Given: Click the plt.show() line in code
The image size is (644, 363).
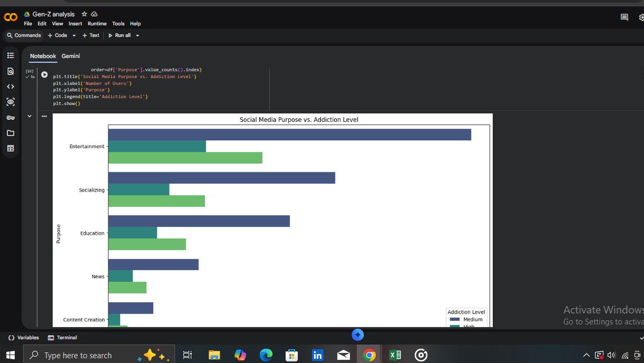Looking at the screenshot, I should pyautogui.click(x=67, y=103).
